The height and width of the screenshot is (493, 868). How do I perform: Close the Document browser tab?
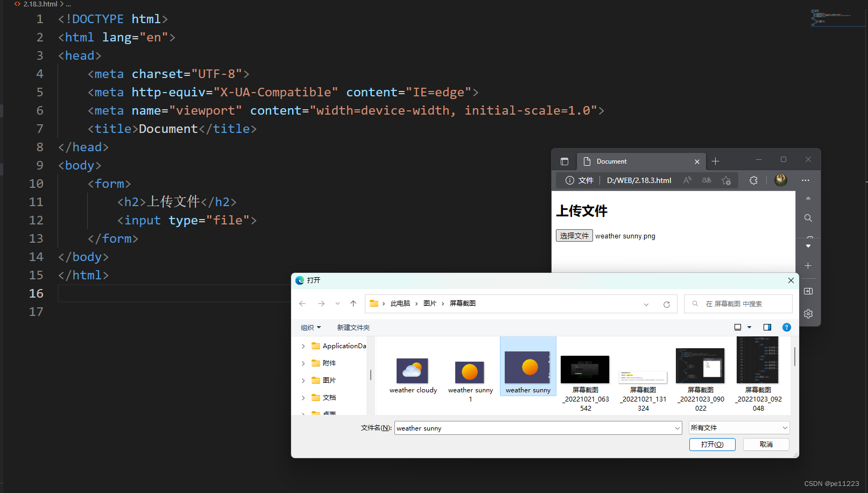tap(697, 161)
